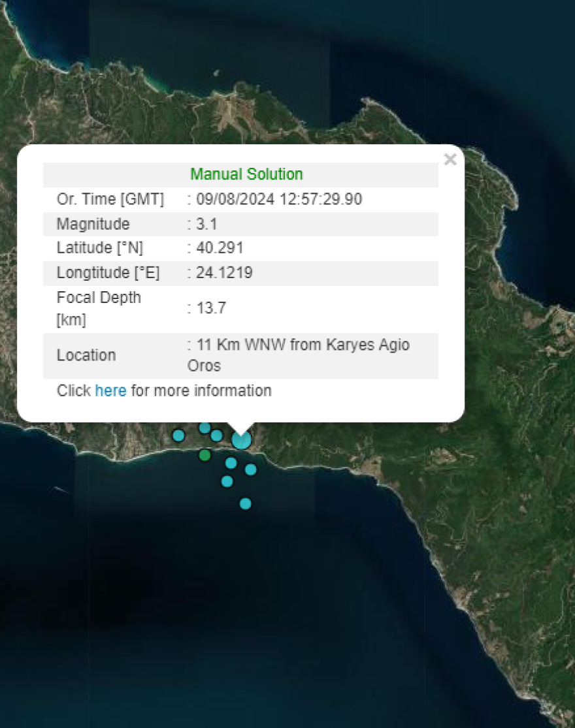This screenshot has height=728, width=575.
Task: Select the small cyan marker immediately left of largest marker
Action: click(216, 435)
